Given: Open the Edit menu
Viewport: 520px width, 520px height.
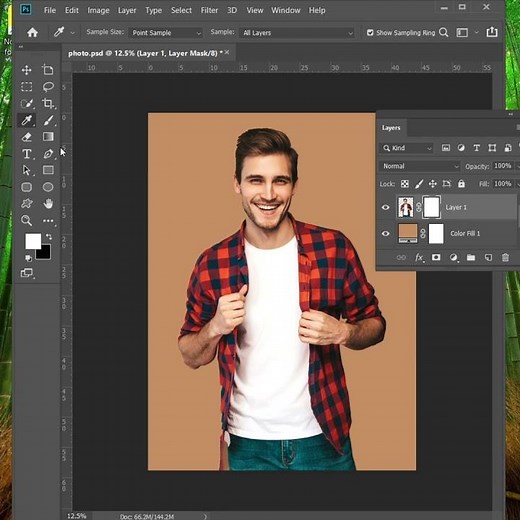Looking at the screenshot, I should [72, 10].
